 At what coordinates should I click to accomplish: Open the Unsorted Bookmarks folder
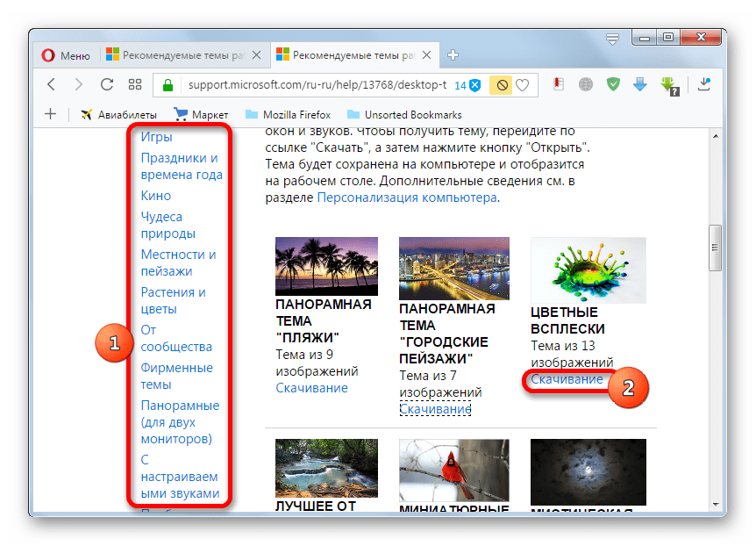click(404, 115)
